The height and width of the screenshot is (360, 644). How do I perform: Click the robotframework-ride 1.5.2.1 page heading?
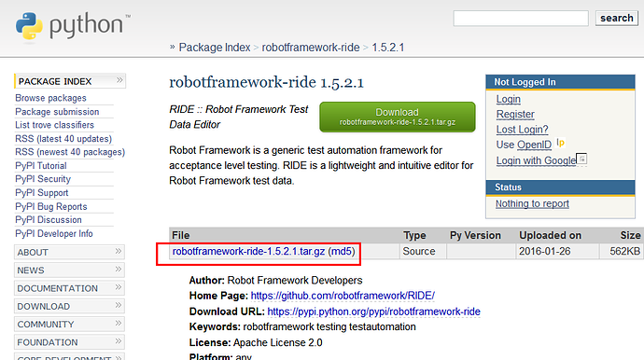(x=266, y=82)
